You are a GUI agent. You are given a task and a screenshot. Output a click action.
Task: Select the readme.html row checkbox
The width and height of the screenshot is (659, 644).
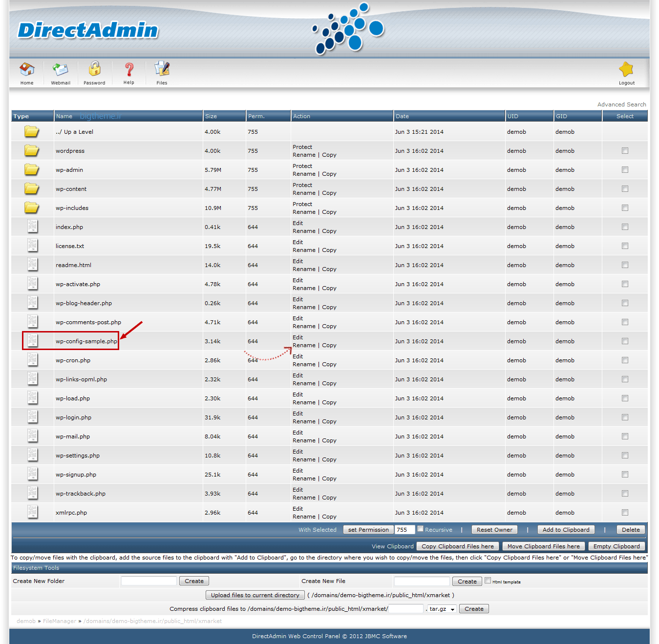[625, 265]
